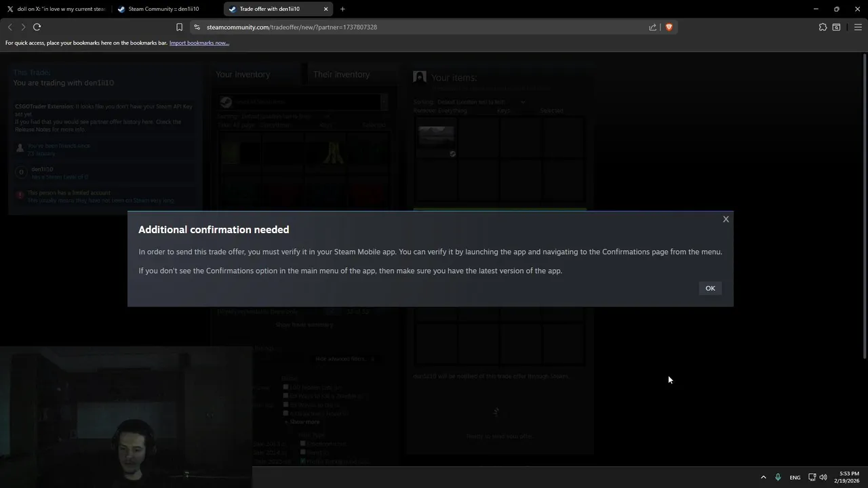
Task: Open network status tray icon
Action: (812, 477)
